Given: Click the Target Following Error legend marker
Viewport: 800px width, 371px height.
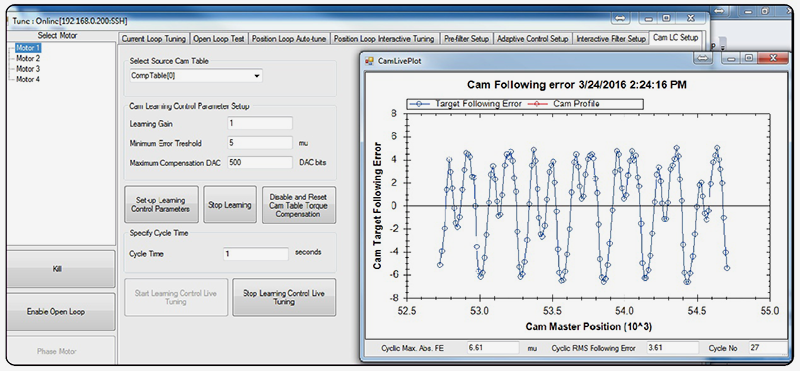Looking at the screenshot, I should pyautogui.click(x=419, y=104).
